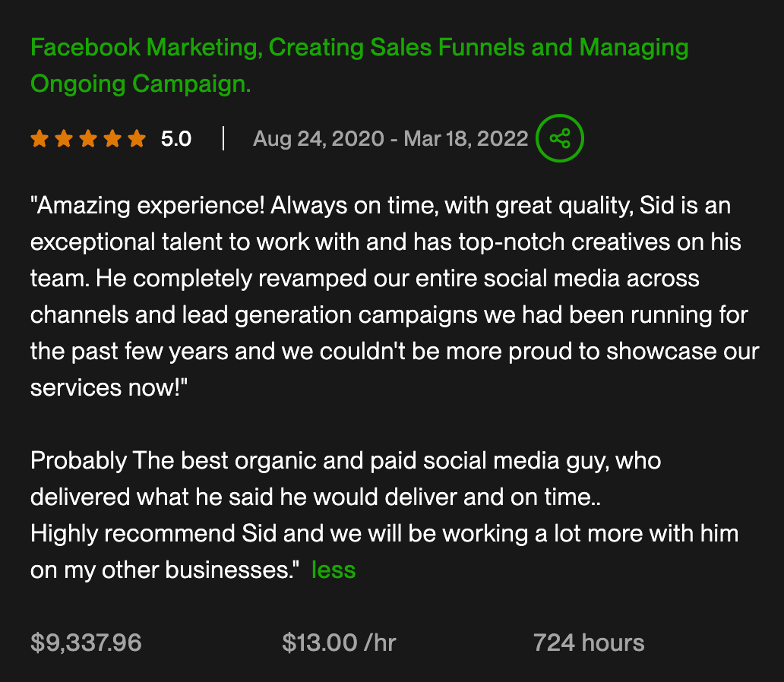Click the $13.00 /hr hourly rate
The width and height of the screenshot is (784, 682).
coord(339,643)
